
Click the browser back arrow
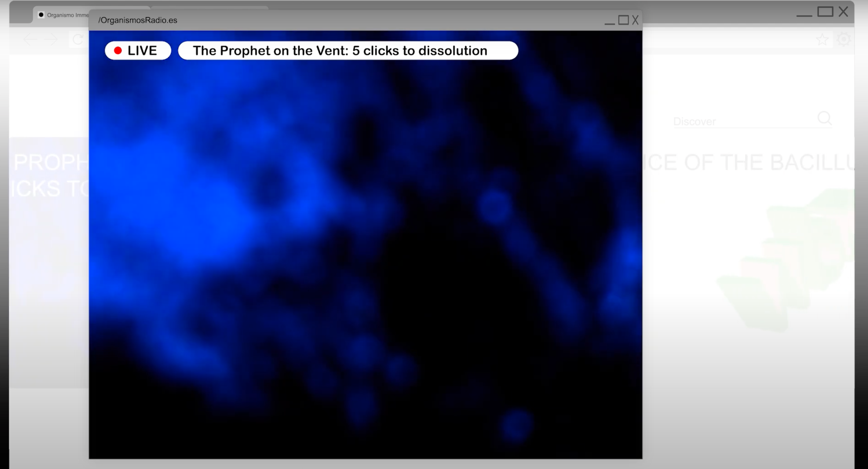(x=30, y=40)
